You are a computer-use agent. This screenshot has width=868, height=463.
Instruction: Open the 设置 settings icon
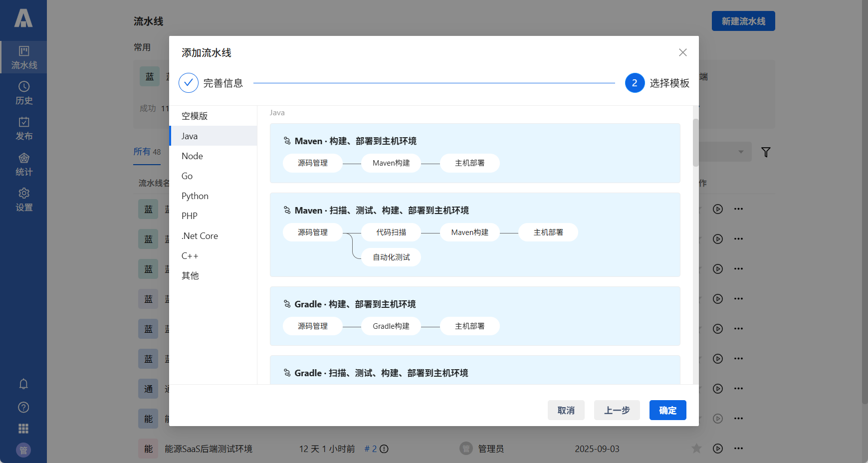coord(23,199)
